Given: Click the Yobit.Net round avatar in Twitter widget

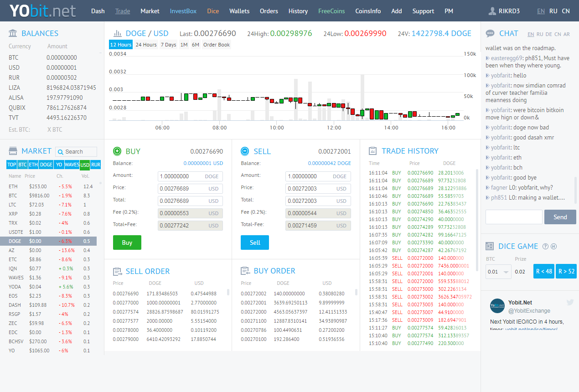Looking at the screenshot, I should [497, 306].
